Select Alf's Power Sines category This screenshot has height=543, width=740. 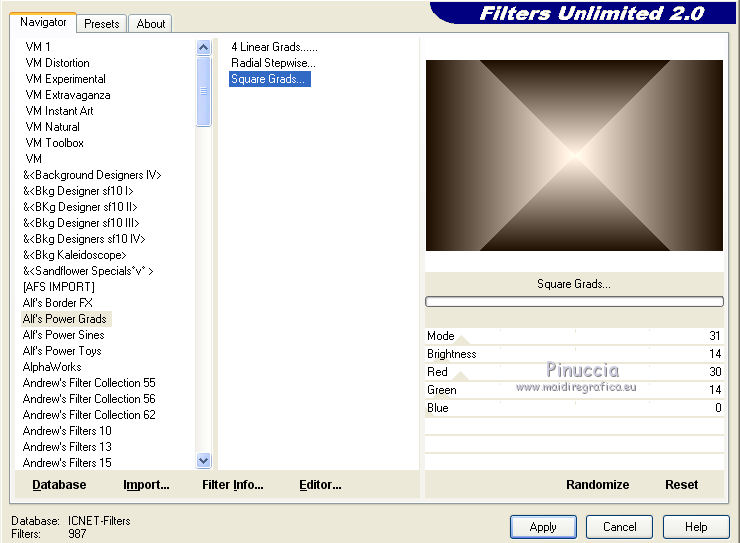point(64,335)
